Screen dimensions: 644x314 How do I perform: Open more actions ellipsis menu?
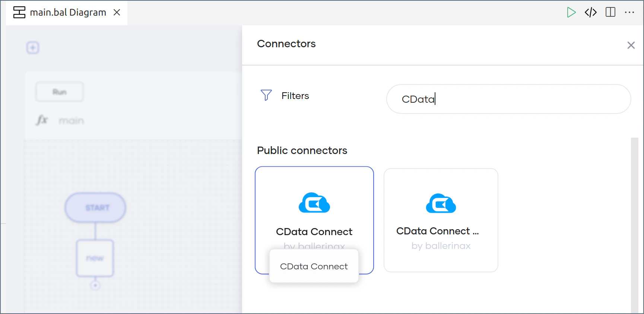pyautogui.click(x=629, y=12)
